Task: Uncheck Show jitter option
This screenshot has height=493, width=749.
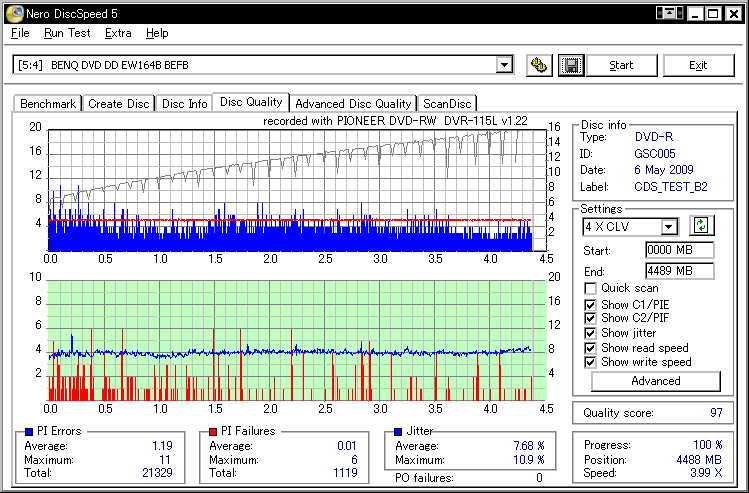Action: click(591, 333)
